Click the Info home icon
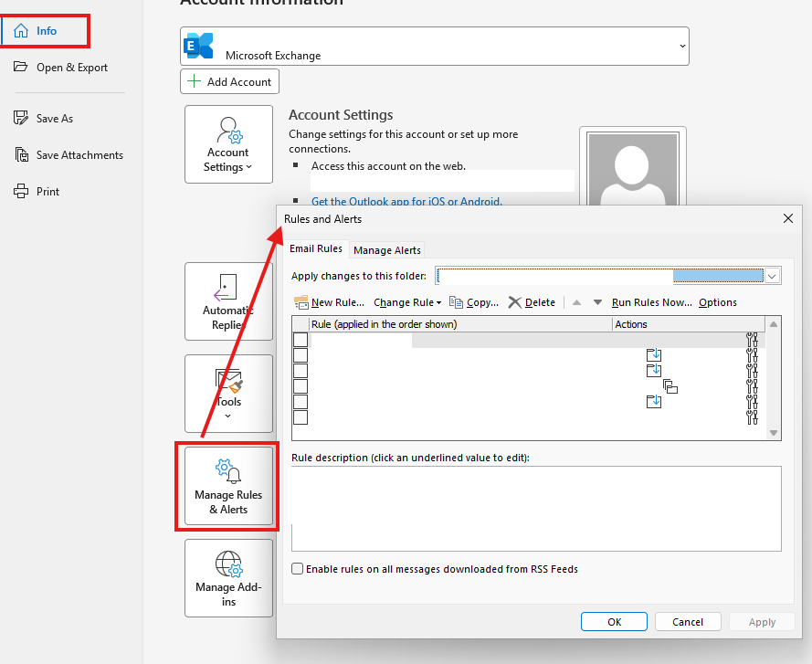 [x=21, y=31]
